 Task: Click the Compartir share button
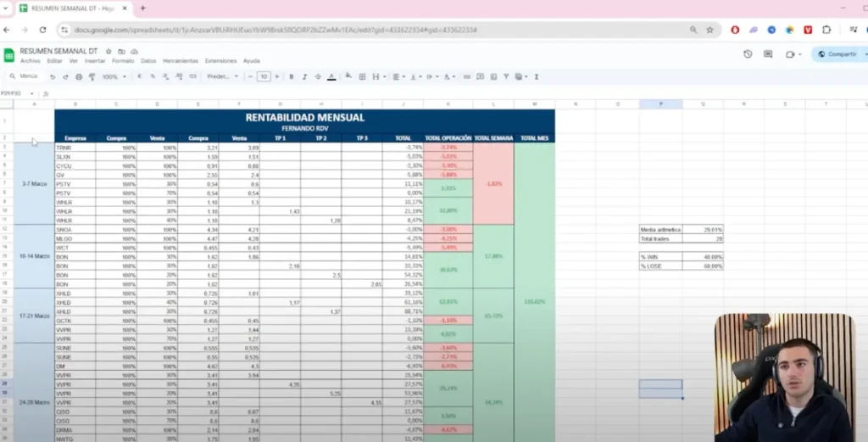838,54
